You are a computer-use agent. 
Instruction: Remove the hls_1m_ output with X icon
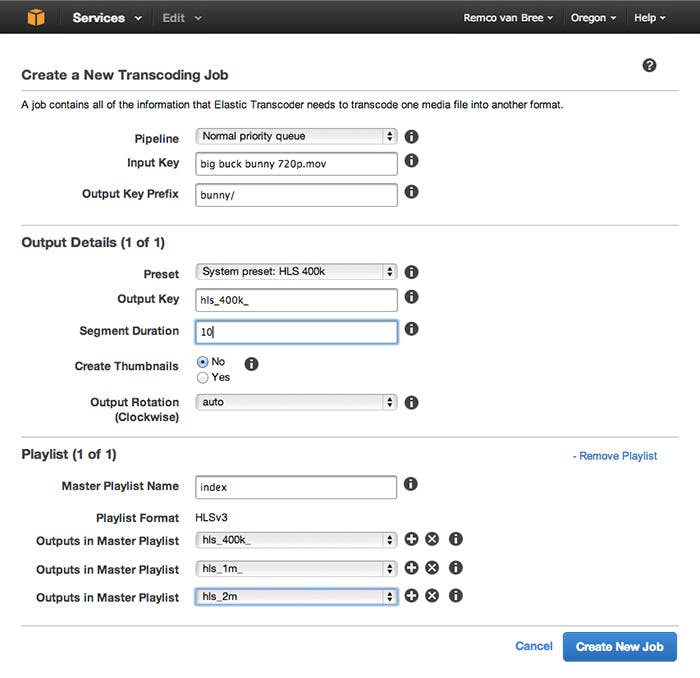pyautogui.click(x=432, y=568)
